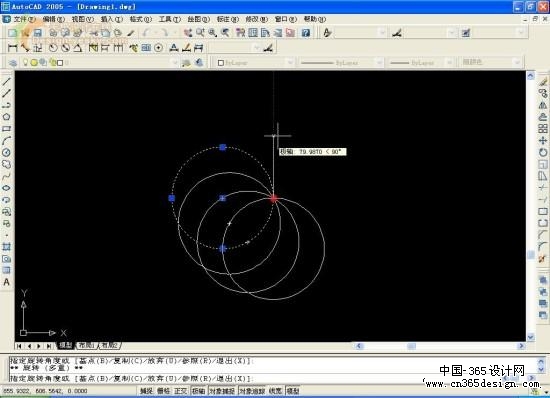Click the red hot grip on circle
The width and height of the screenshot is (550, 398).
[274, 199]
